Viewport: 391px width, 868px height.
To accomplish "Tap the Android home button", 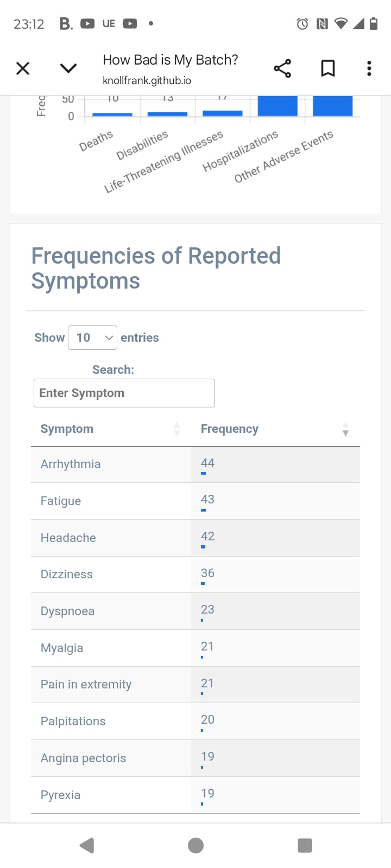I will point(195,845).
